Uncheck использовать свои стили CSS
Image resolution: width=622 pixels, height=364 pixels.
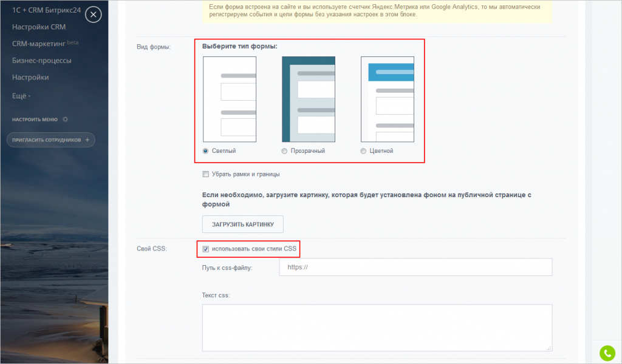point(205,249)
